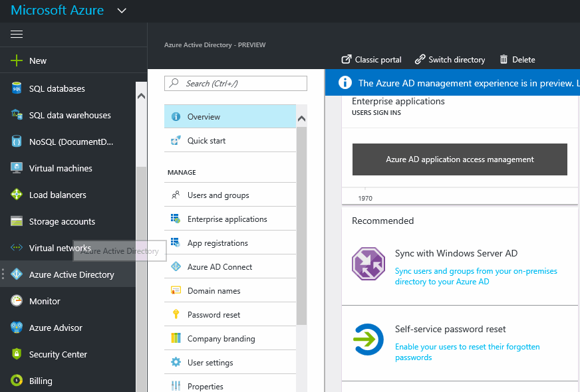Click the Classic portal text
This screenshot has height=392, width=580.
[378, 60]
